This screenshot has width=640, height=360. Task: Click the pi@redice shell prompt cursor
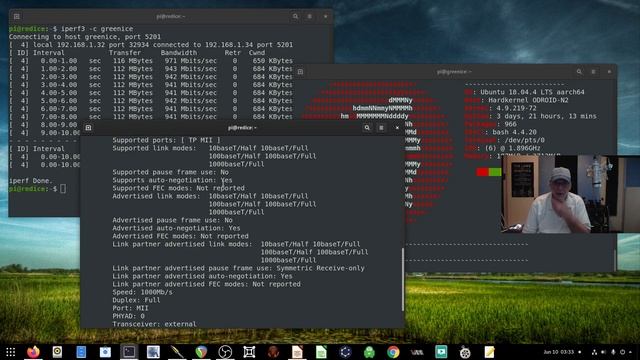pos(63,189)
